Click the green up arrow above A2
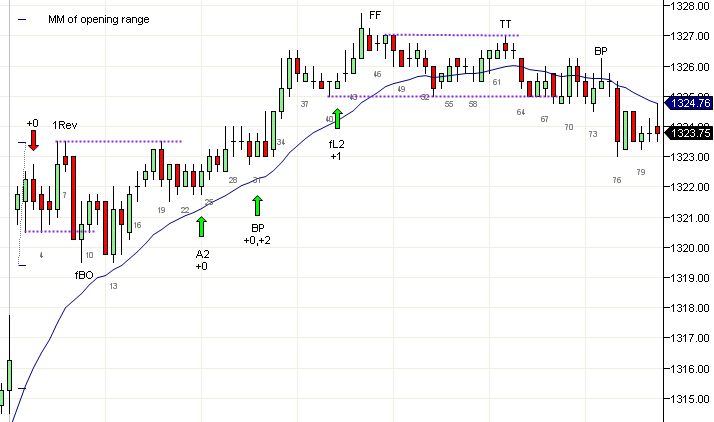The image size is (714, 422). pos(201,226)
